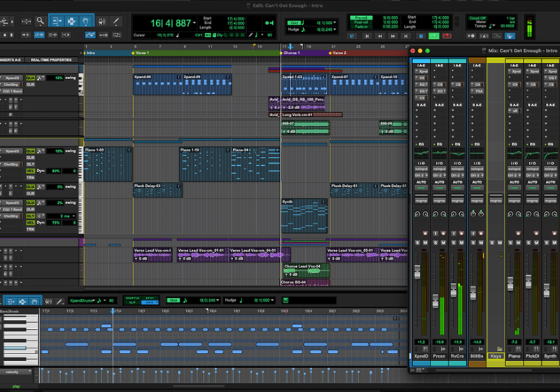Click Layered Editing icon
This screenshot has width=560, height=392.
(x=117, y=35)
